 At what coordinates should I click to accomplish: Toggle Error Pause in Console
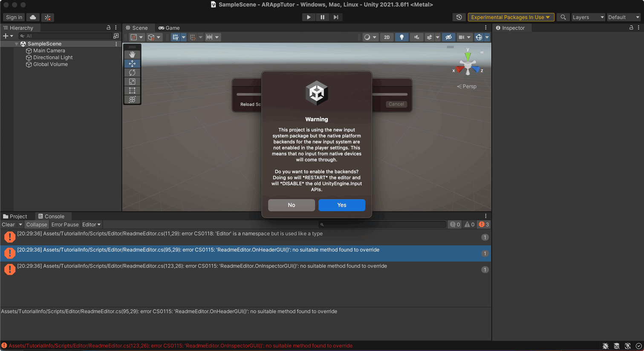click(x=65, y=224)
